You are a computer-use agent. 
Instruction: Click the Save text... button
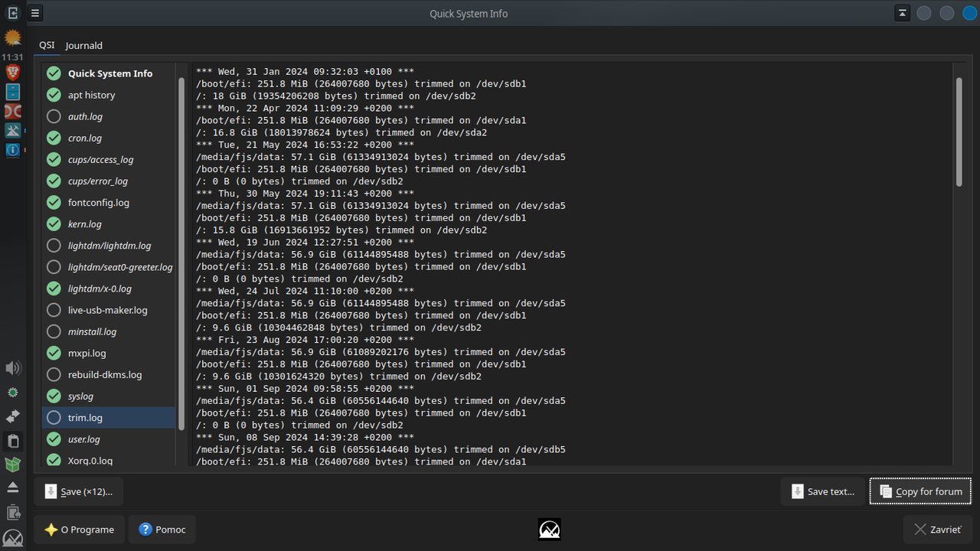823,491
